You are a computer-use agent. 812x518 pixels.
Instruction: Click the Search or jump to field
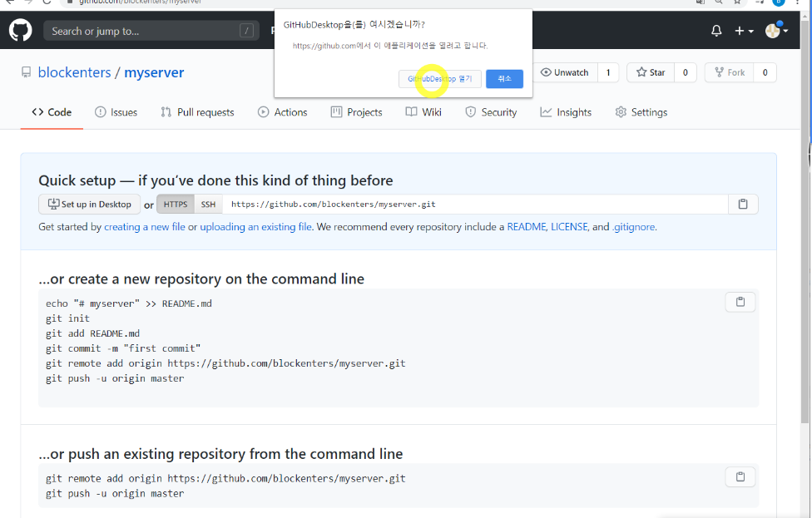pyautogui.click(x=151, y=31)
